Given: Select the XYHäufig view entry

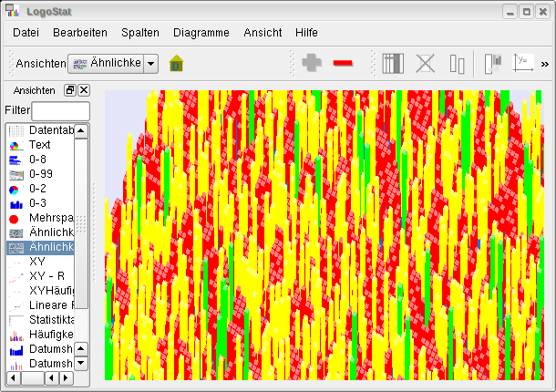Looking at the screenshot, I should [x=40, y=291].
